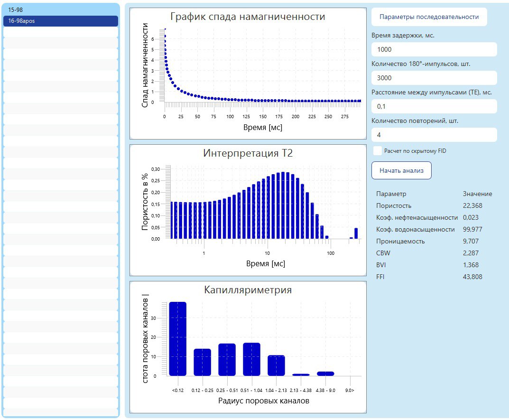Select the 16-98apos sample entry
Image resolution: width=509 pixels, height=420 pixels.
(x=60, y=21)
